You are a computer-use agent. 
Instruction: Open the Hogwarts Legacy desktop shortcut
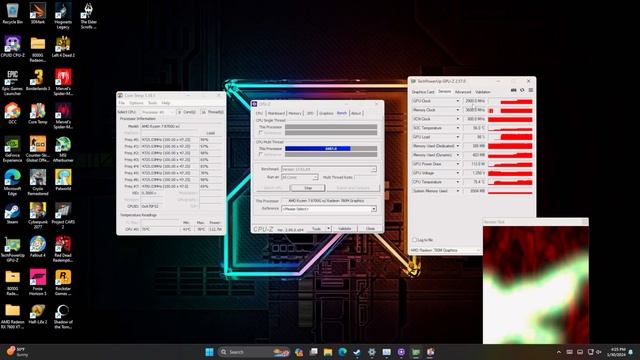(63, 16)
